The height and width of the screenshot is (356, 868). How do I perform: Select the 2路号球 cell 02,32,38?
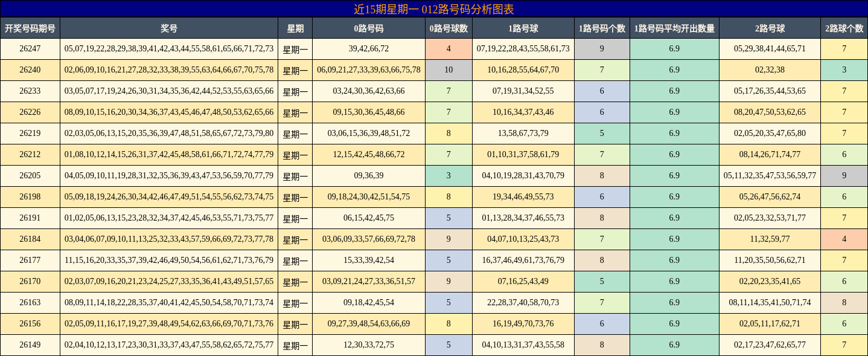(x=770, y=70)
